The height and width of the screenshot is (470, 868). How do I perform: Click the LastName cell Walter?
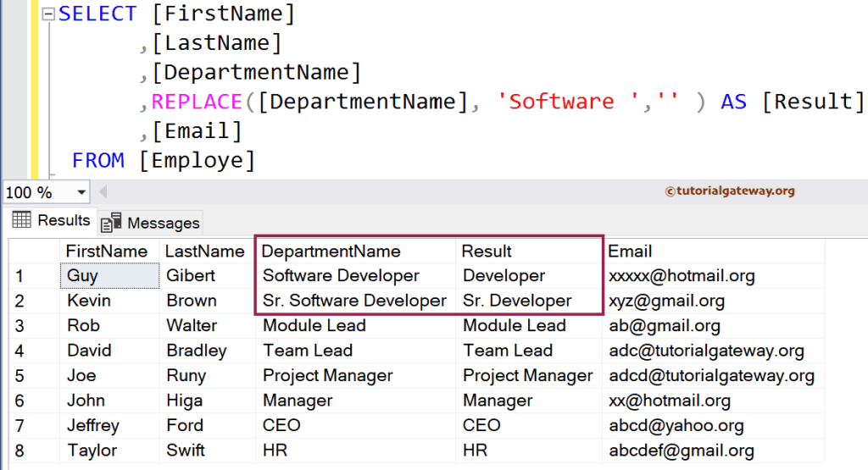coord(207,326)
